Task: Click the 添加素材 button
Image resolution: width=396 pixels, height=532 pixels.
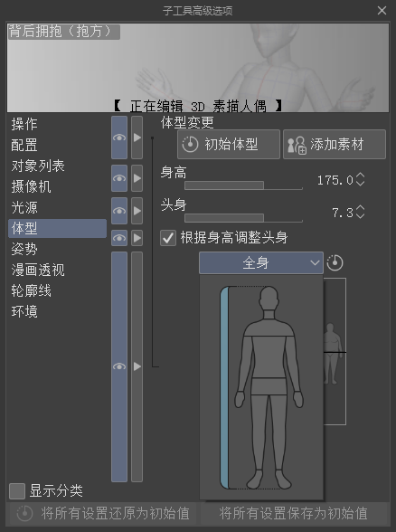Action: [335, 144]
